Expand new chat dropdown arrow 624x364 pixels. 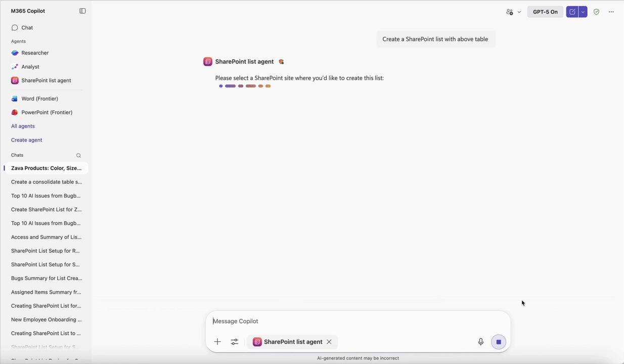(583, 12)
